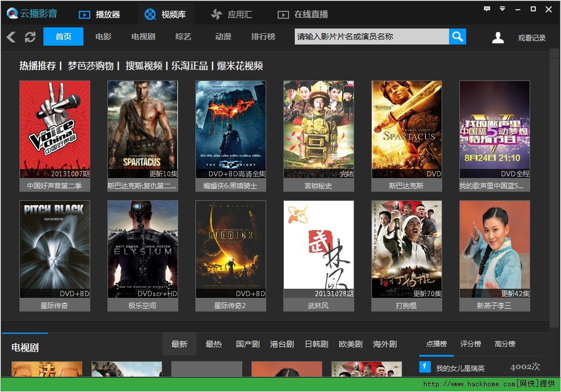The width and height of the screenshot is (561, 392).
Task: Click the 蝙蝠侠6:黑暗骑士 title
Action: tap(230, 186)
